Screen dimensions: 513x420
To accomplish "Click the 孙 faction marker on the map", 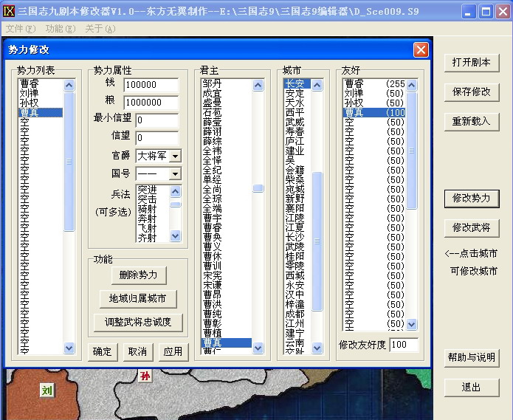I will pos(145,376).
